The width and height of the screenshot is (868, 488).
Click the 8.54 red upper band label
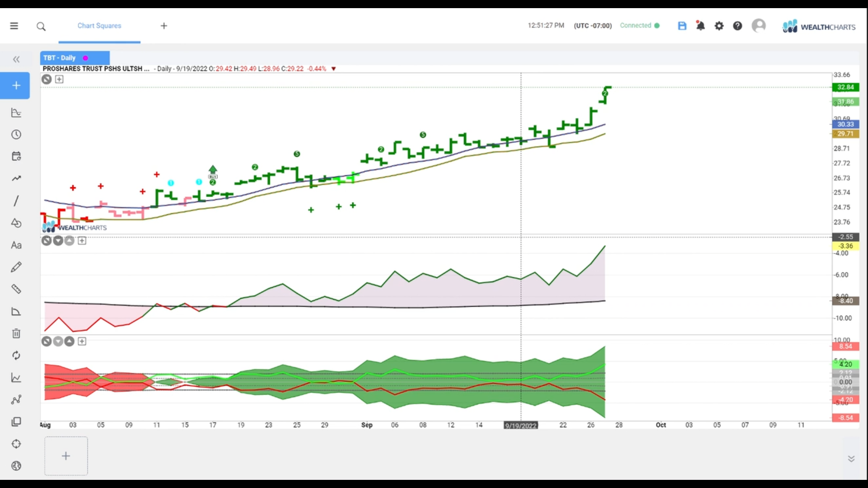pyautogui.click(x=845, y=347)
